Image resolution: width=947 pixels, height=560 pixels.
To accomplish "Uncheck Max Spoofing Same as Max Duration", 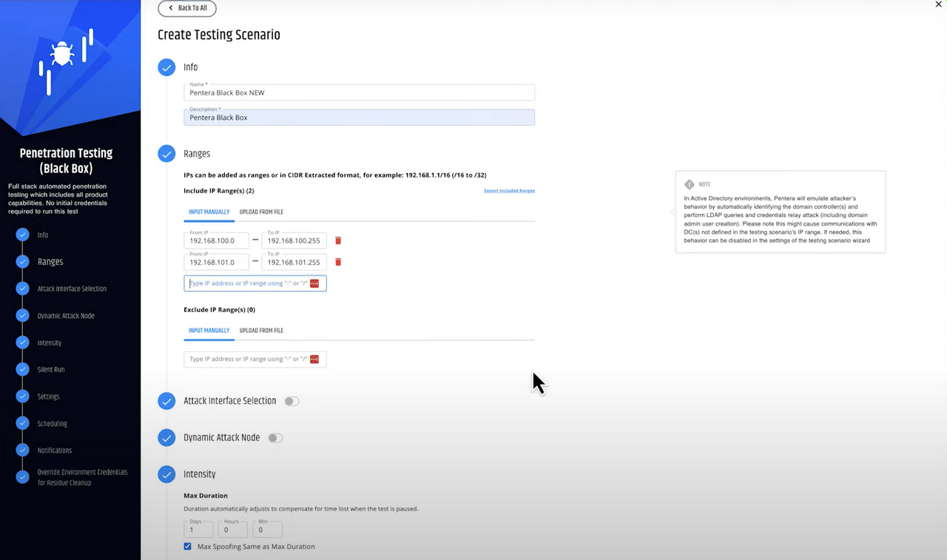I will coord(187,546).
